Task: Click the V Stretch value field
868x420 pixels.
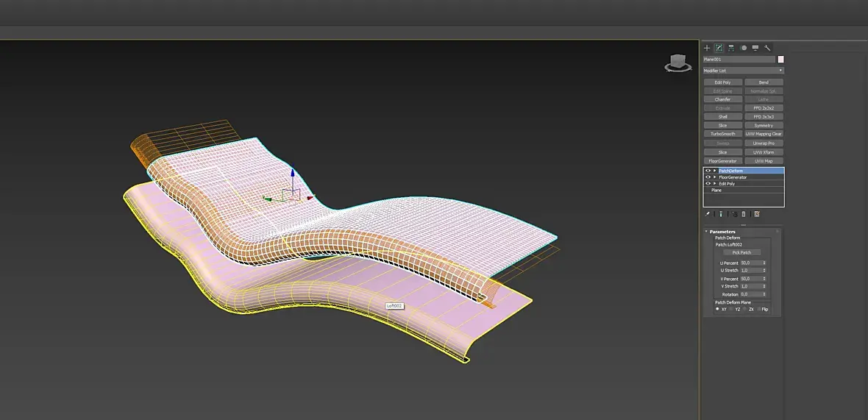Action: (751, 286)
